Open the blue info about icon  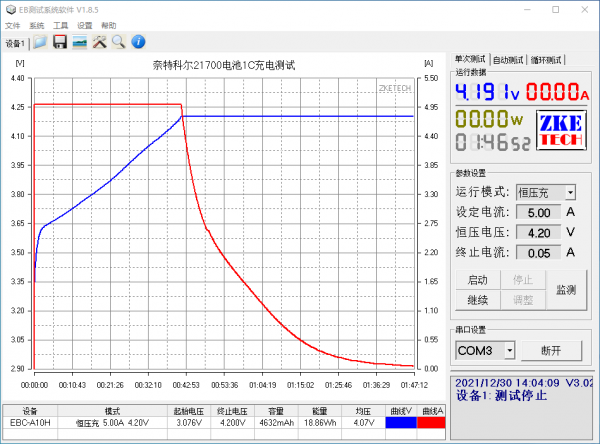139,42
